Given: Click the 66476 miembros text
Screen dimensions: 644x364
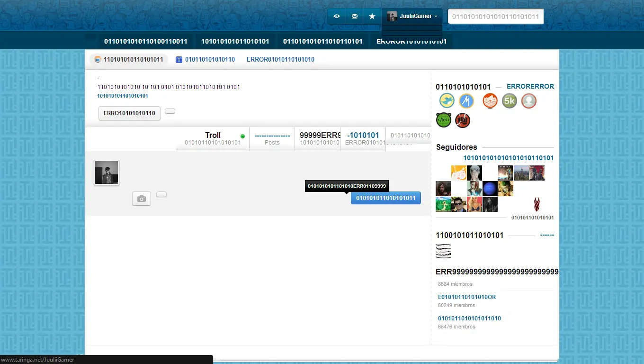Looking at the screenshot, I should pos(456,327).
